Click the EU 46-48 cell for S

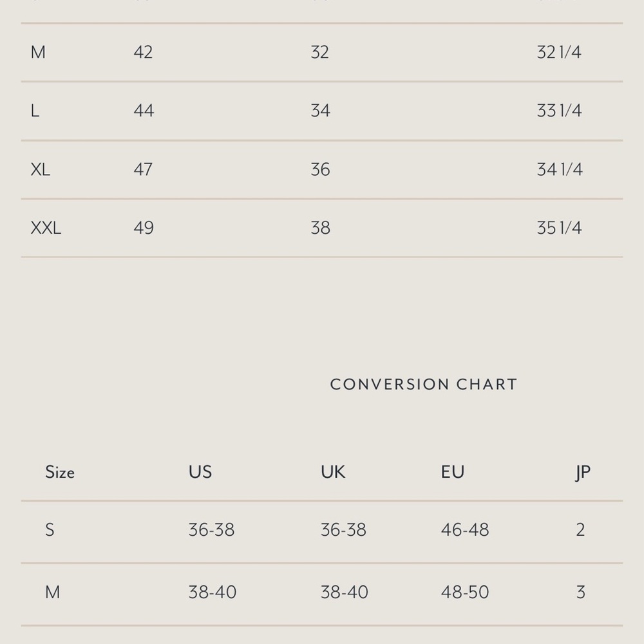coord(465,530)
